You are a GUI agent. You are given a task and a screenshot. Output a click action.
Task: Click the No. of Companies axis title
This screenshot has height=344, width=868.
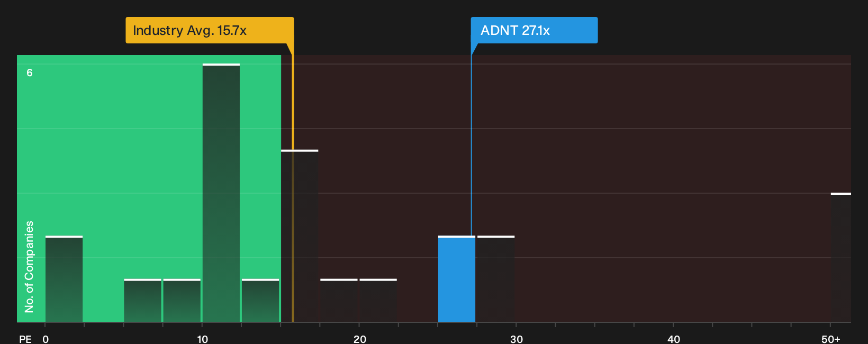[29, 267]
